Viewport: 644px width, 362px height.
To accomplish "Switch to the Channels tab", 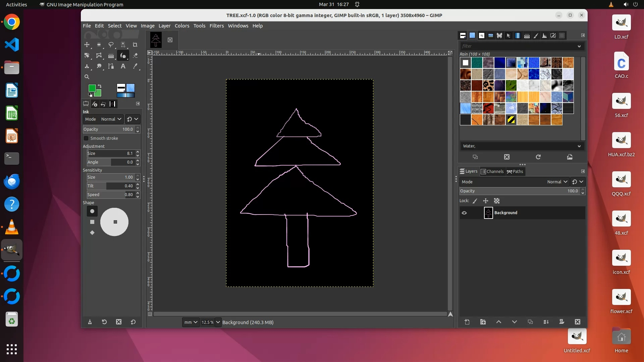I will tap(492, 171).
